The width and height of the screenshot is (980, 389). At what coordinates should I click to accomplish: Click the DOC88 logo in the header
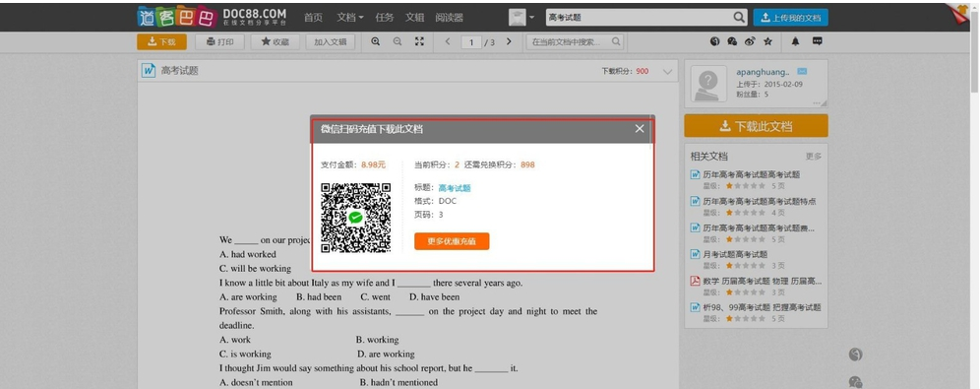click(x=212, y=17)
